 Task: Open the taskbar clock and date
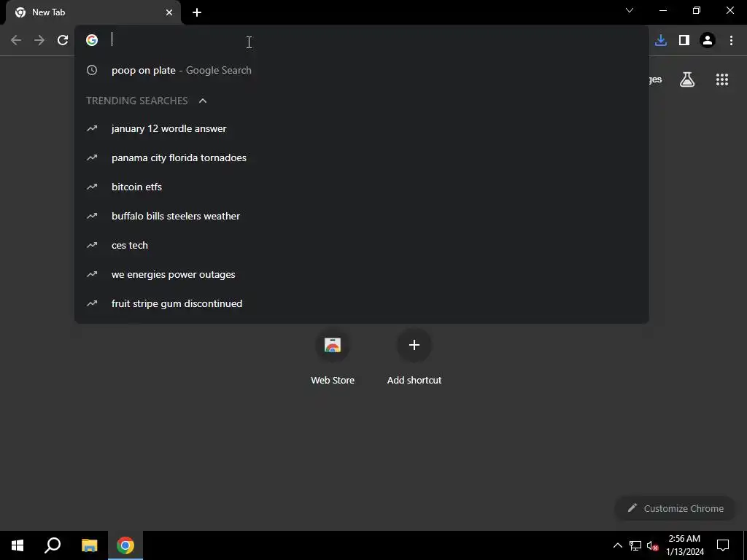[x=684, y=545]
